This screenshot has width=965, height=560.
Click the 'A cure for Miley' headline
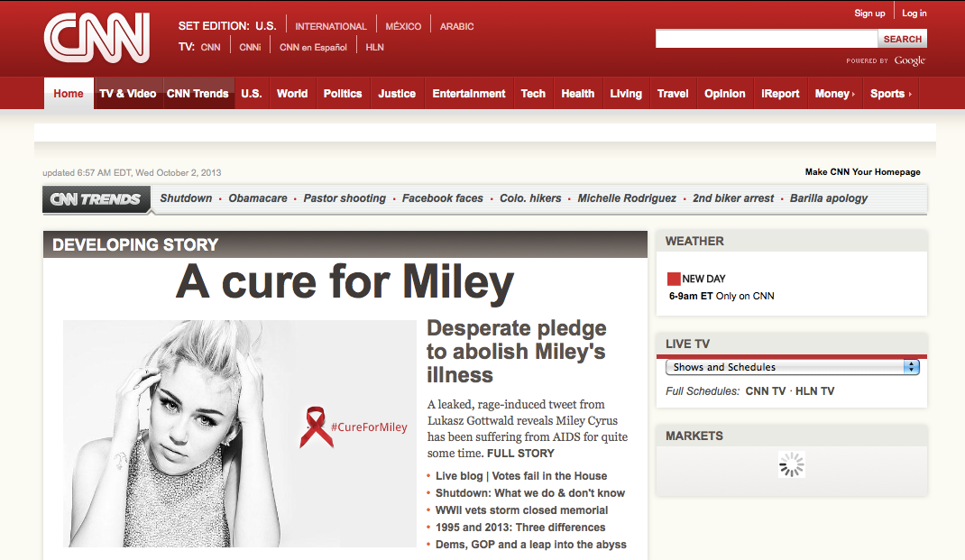point(345,282)
